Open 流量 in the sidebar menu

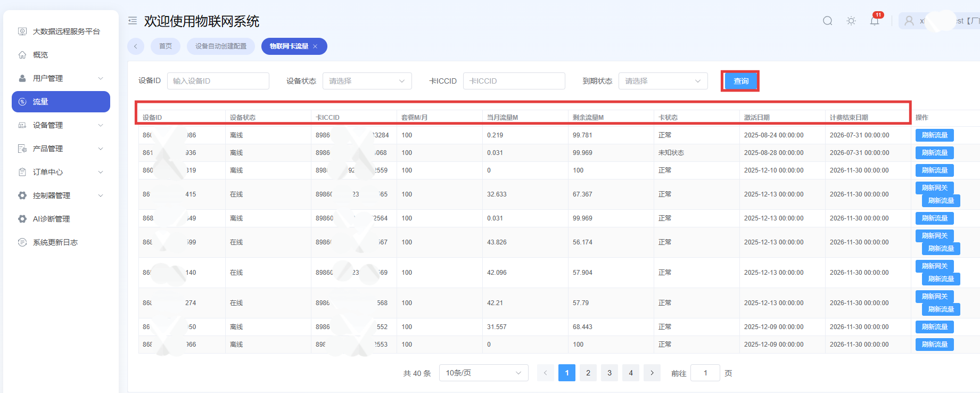click(x=61, y=102)
